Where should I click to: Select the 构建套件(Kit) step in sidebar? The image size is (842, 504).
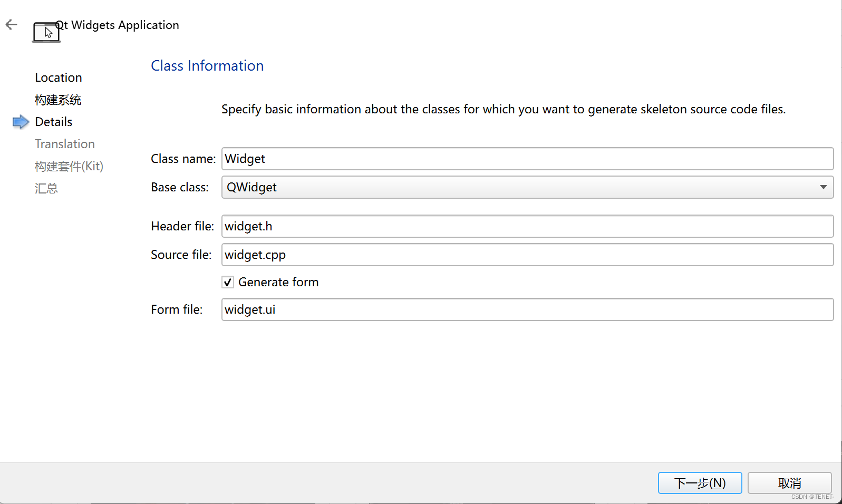[69, 166]
